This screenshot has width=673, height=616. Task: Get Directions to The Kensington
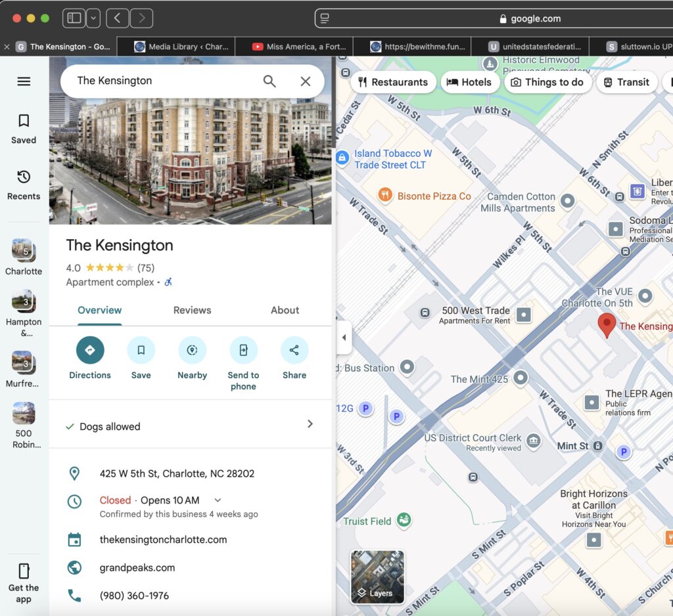(89, 358)
